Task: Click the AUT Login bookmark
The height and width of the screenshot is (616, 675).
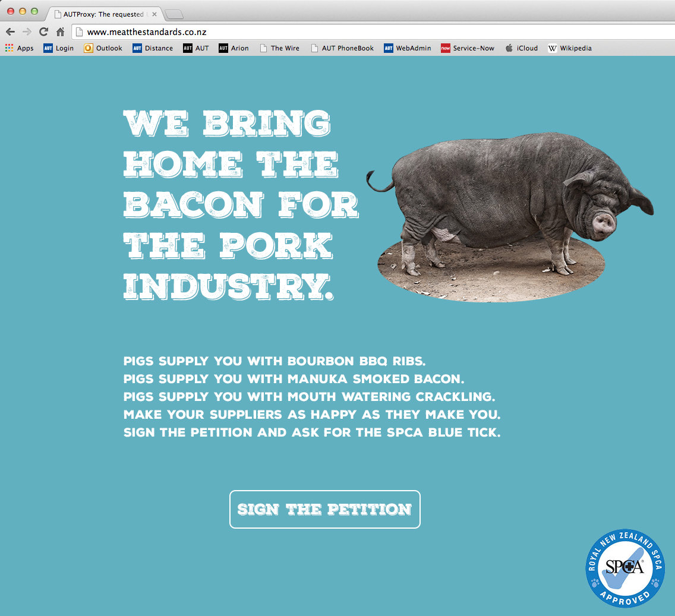Action: (x=59, y=48)
